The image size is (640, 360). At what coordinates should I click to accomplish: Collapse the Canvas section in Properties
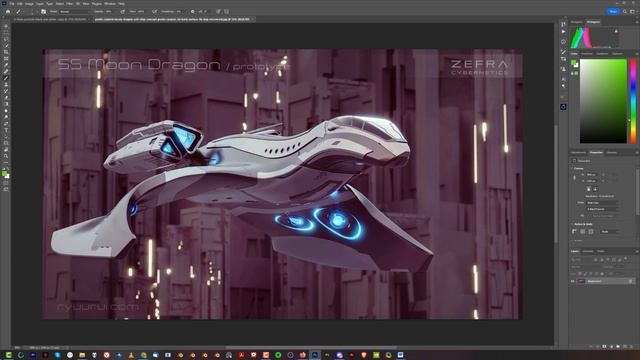(571, 169)
